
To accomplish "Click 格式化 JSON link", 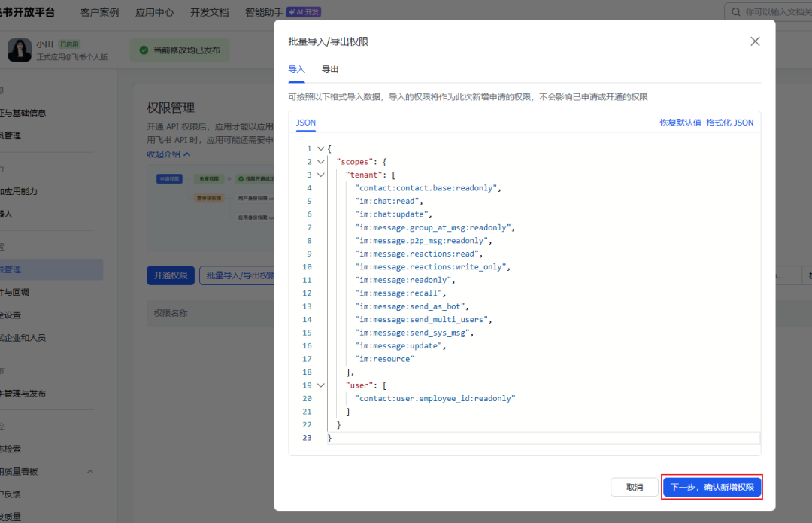I will tap(729, 123).
